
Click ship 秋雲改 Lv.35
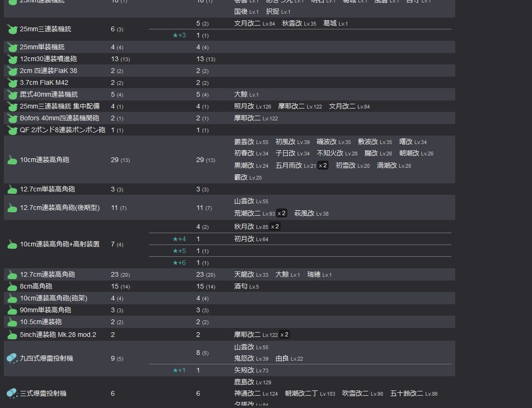click(299, 23)
